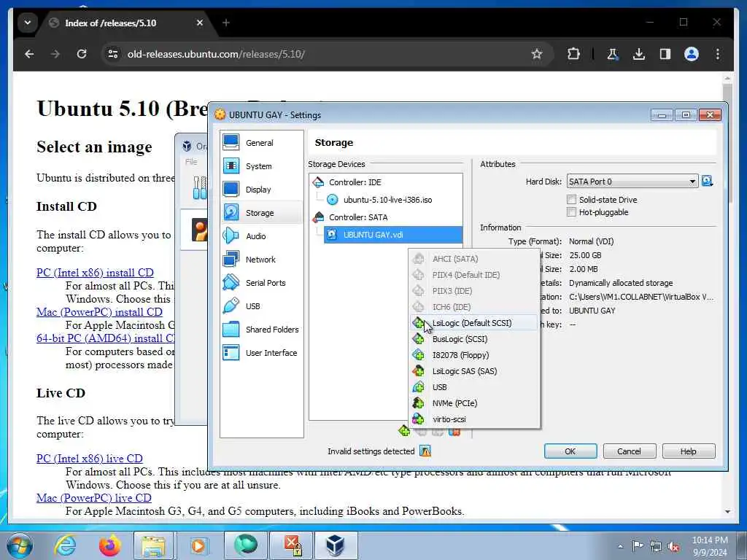Reload the Ubuntu releases page
The height and width of the screenshot is (560, 747).
click(x=82, y=54)
